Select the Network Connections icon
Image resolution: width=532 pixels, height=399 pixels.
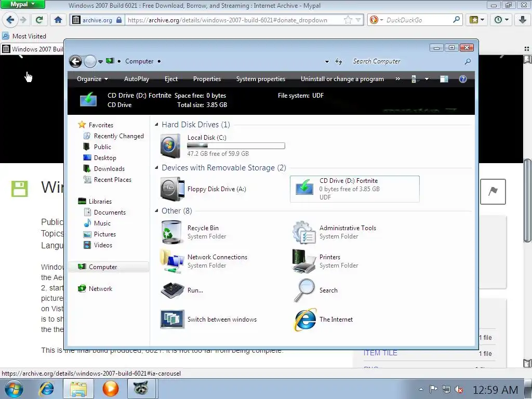(172, 261)
